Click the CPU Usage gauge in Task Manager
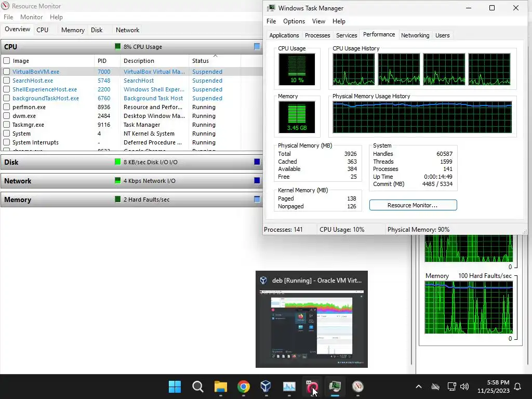 coord(297,69)
